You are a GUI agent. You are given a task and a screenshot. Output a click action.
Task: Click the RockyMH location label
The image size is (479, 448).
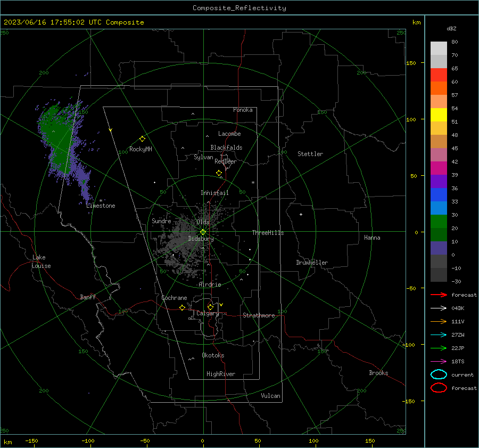141,149
